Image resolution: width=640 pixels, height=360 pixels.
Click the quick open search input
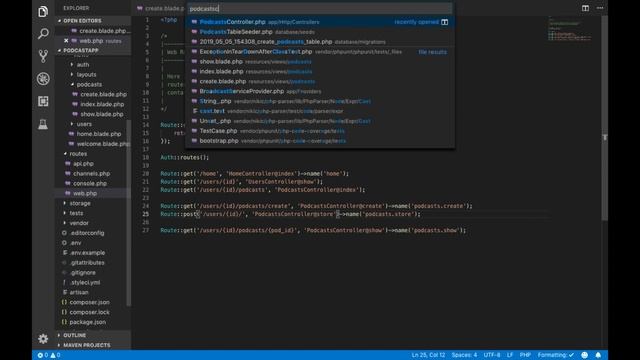[x=320, y=9]
